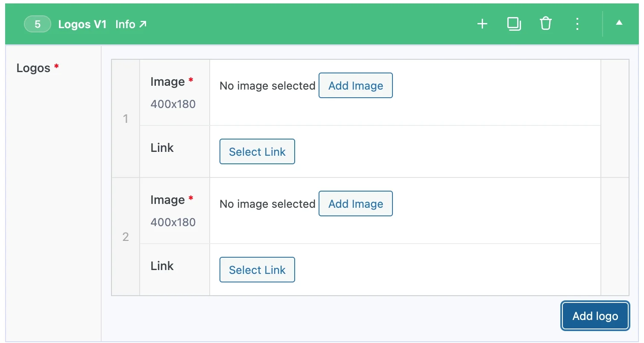Delete Logos V1 using the trash icon

pos(545,24)
